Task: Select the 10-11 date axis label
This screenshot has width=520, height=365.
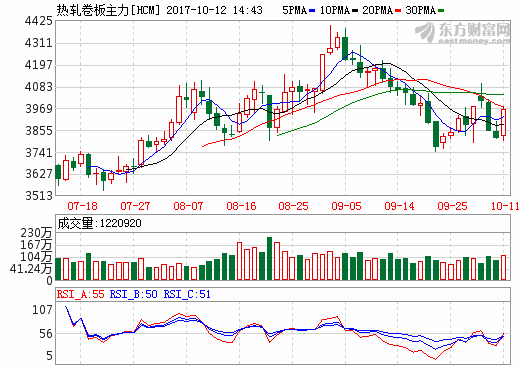Action: [x=505, y=206]
